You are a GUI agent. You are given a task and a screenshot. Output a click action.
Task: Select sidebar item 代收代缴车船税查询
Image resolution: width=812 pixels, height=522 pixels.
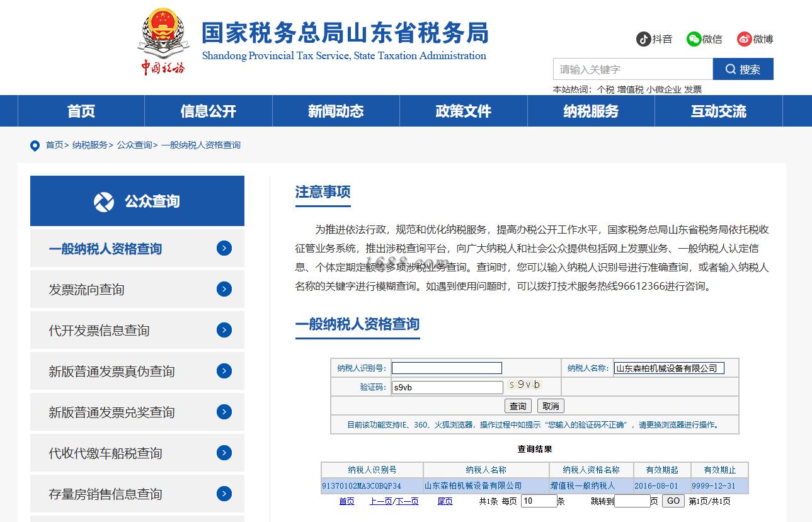137,453
